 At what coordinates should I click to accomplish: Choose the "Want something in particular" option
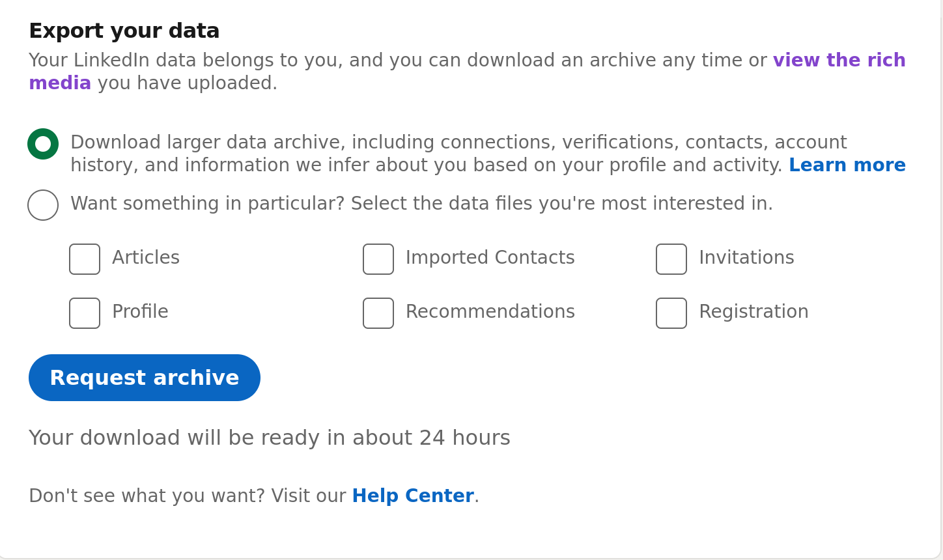[42, 204]
